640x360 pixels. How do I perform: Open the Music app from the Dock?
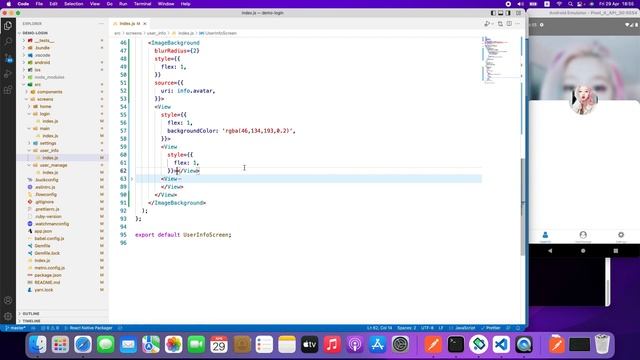[332, 345]
